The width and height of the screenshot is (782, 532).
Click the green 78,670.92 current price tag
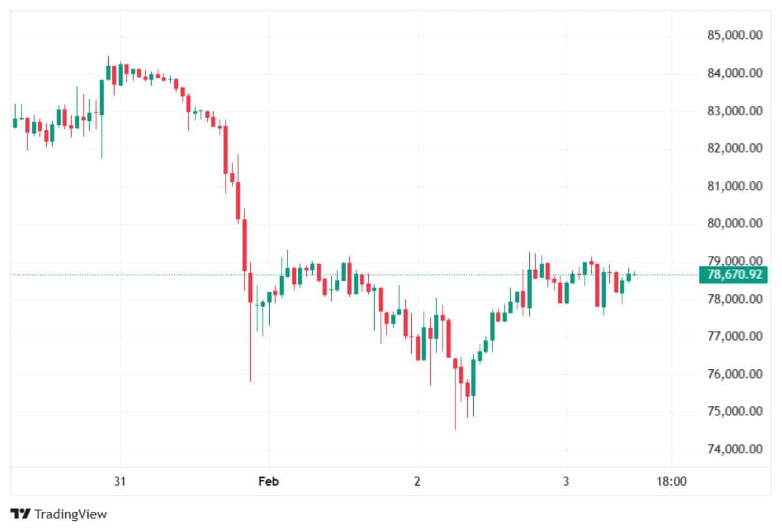734,275
